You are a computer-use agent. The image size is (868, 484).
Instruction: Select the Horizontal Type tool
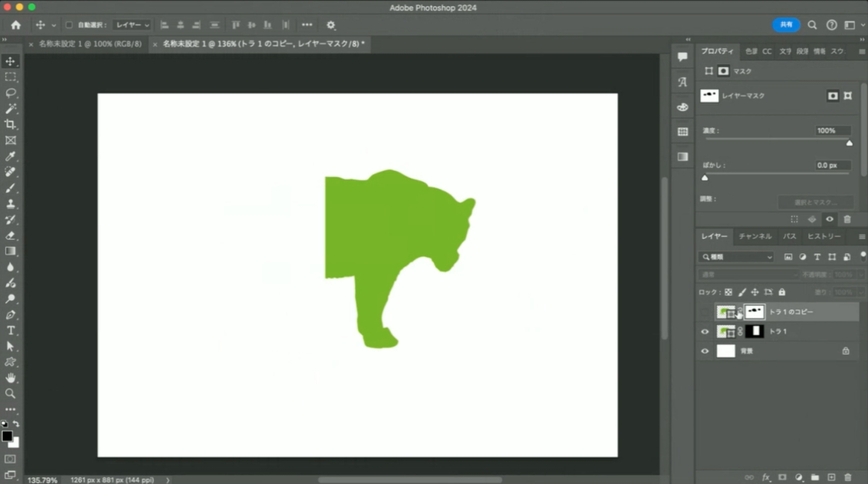click(10, 330)
